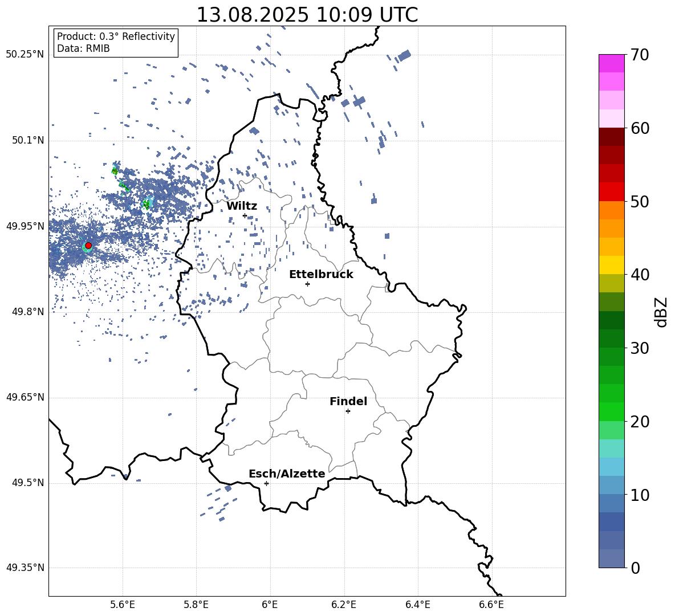This screenshot has width=675, height=616.
Task: Click the Ettelbruck city label
Action: pos(321,275)
